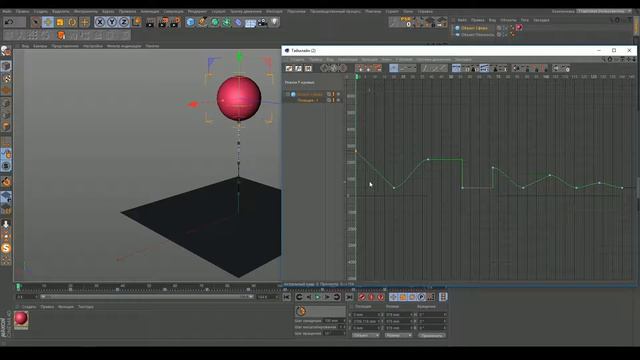Open Файл menu in main window
Screen dimensions: 640x360
click(7, 11)
